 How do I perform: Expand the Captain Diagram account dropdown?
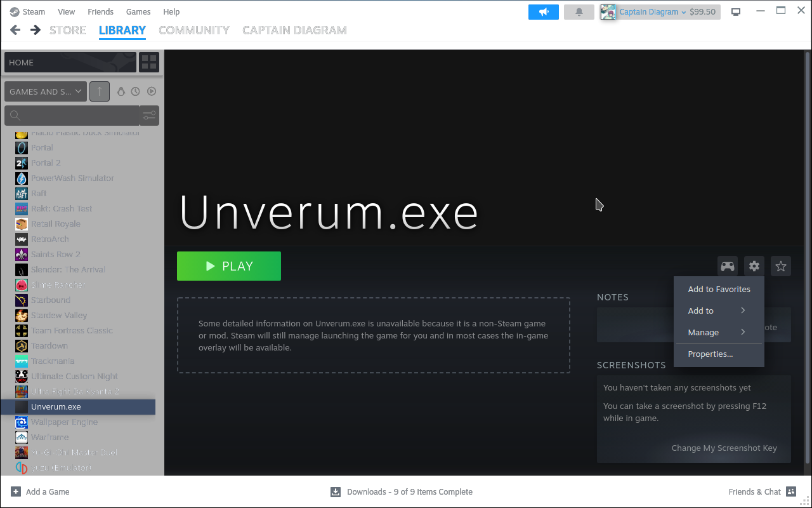pyautogui.click(x=652, y=12)
